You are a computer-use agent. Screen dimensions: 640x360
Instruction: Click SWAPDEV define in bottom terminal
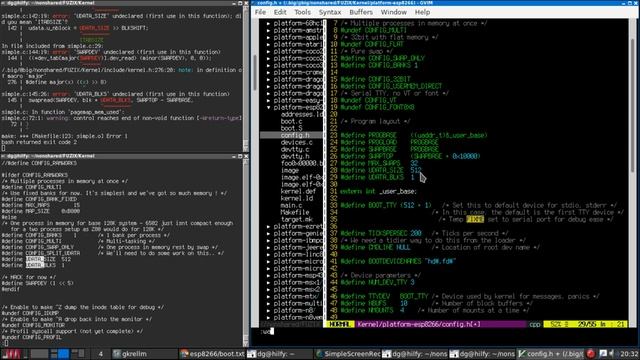click(38, 283)
